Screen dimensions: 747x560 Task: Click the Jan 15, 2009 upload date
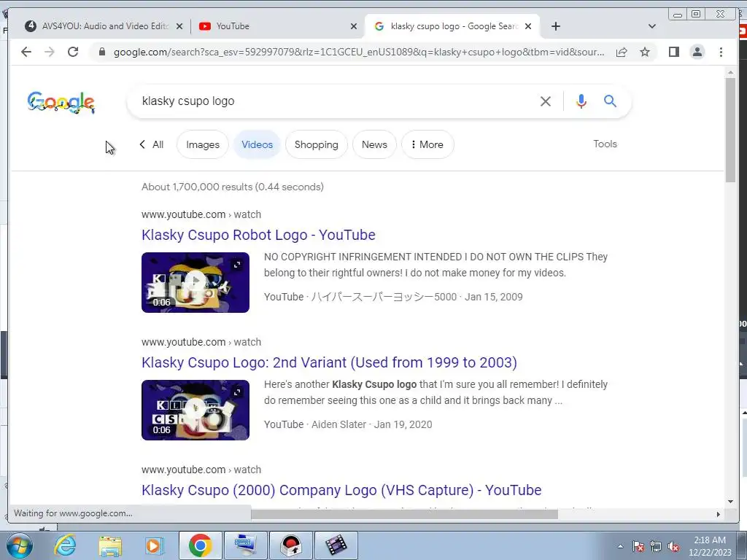coord(494,297)
